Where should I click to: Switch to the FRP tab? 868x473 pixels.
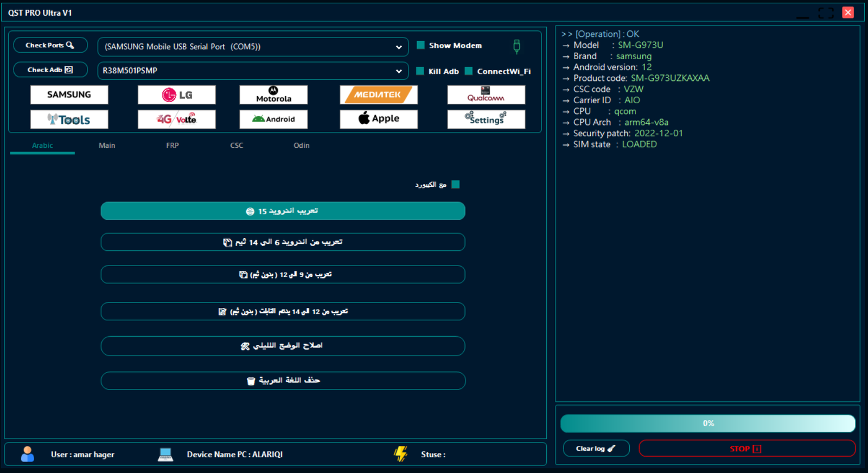point(173,146)
